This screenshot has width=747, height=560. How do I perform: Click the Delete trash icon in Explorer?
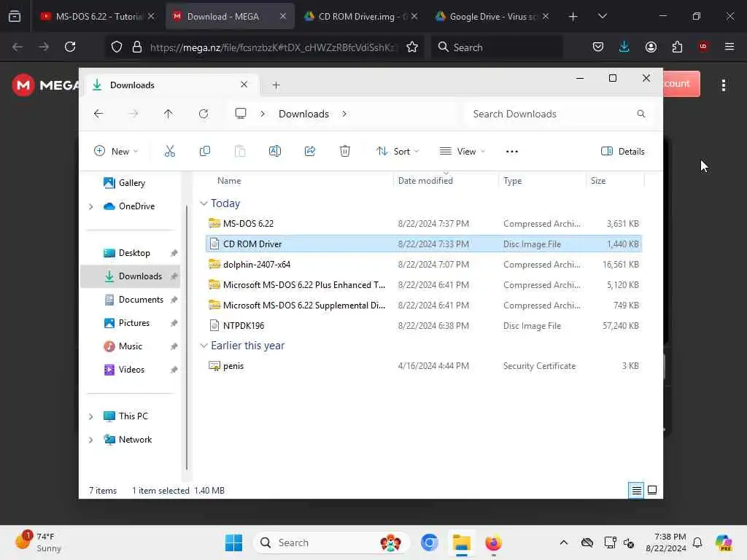click(345, 152)
